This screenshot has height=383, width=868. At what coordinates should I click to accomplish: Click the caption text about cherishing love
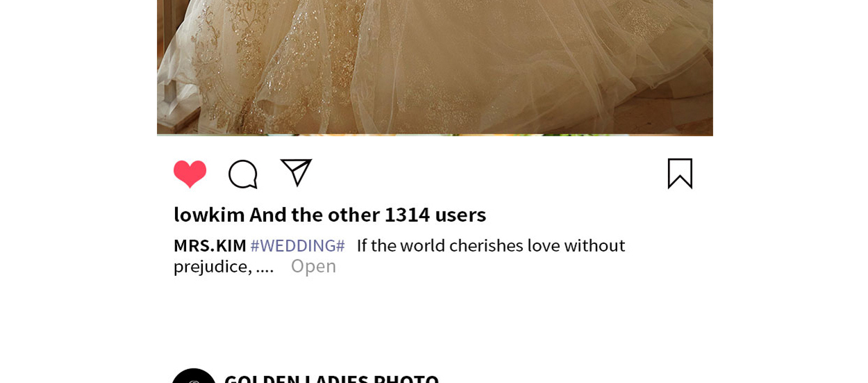pyautogui.click(x=491, y=245)
